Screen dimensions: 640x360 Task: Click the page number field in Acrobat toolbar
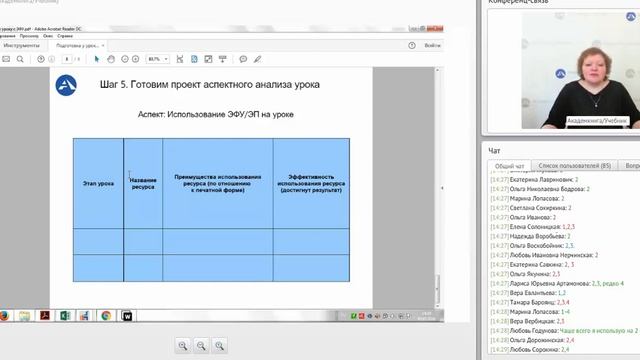(x=67, y=59)
